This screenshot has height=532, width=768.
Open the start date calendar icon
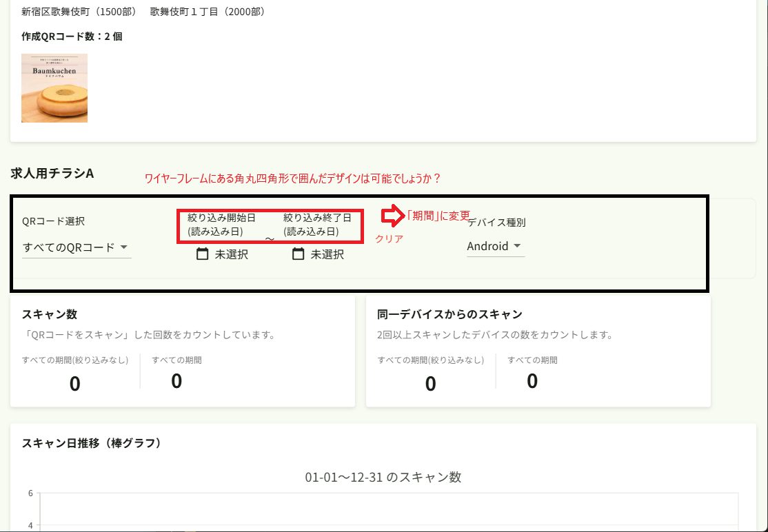202,254
